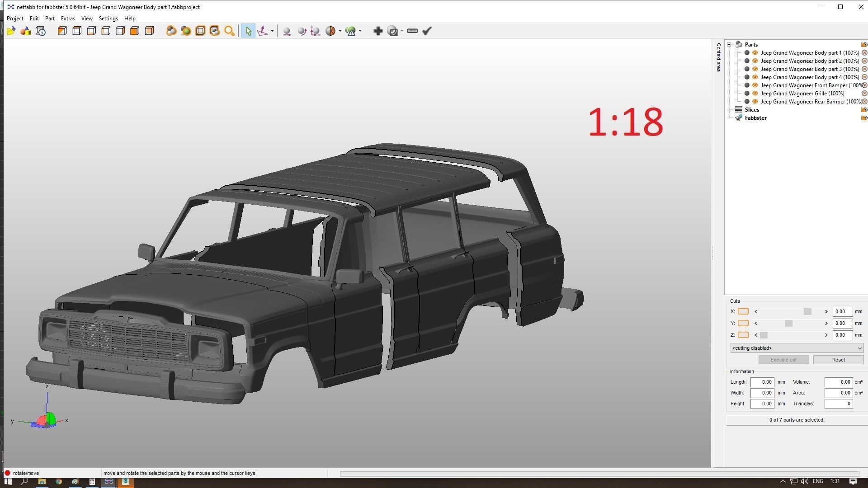Toggle visibility of Body part 1
The height and width of the screenshot is (488, 868).
(x=755, y=52)
